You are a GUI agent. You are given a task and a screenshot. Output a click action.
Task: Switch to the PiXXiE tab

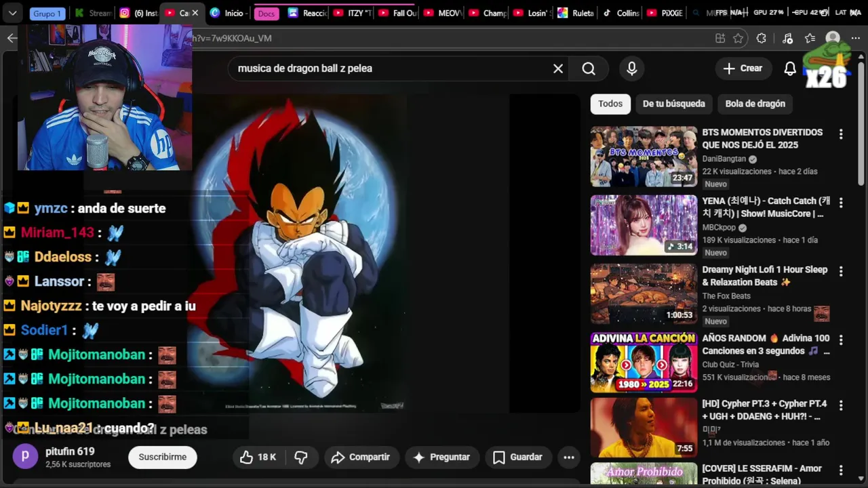[665, 13]
